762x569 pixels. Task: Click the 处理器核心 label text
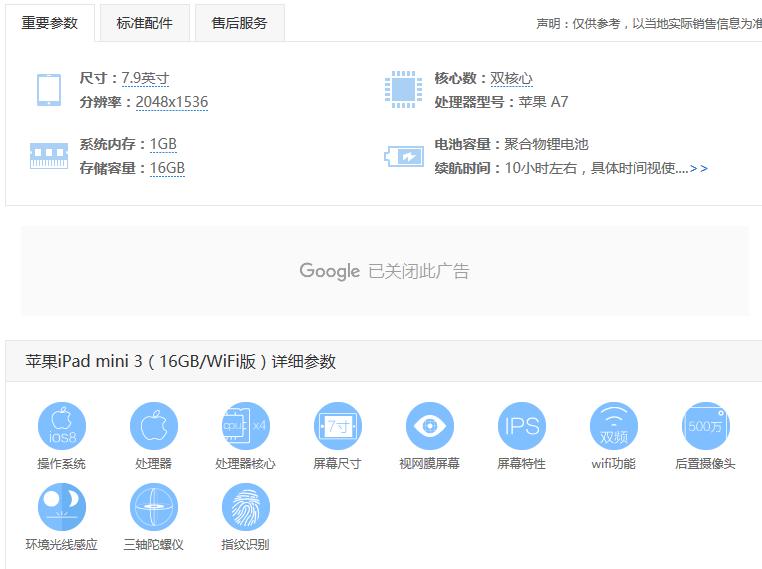pyautogui.click(x=245, y=464)
